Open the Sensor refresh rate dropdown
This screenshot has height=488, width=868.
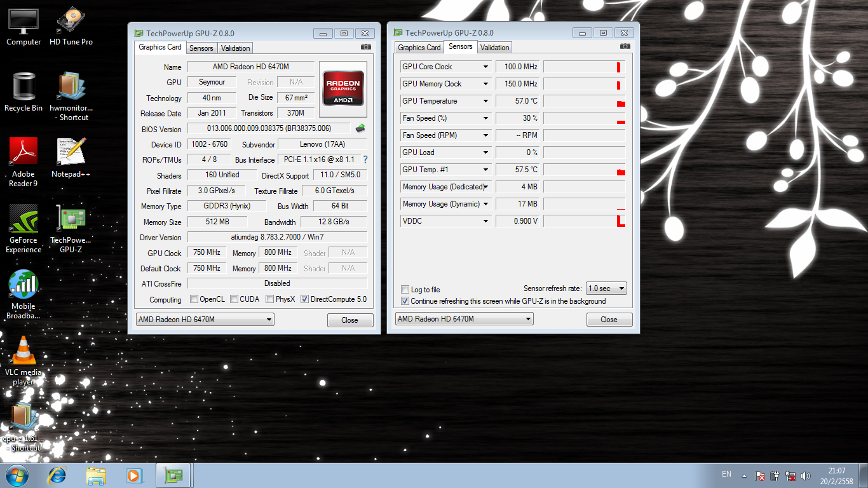tap(606, 288)
